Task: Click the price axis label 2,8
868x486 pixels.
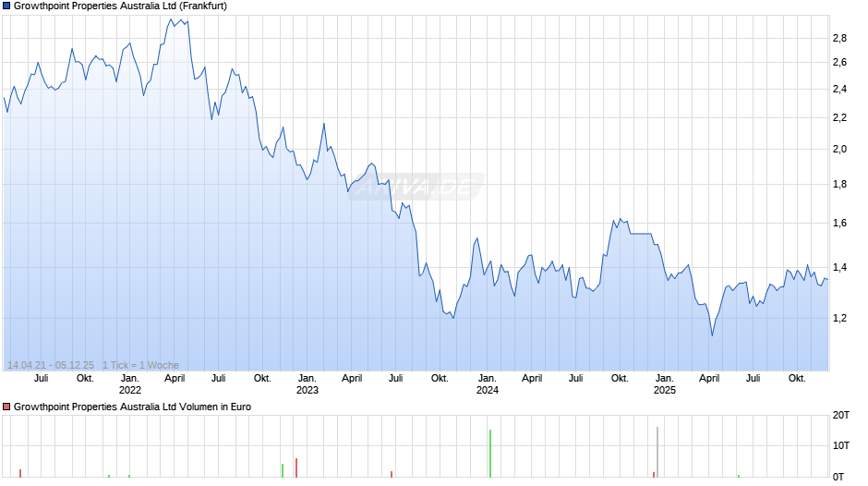Action: (839, 38)
